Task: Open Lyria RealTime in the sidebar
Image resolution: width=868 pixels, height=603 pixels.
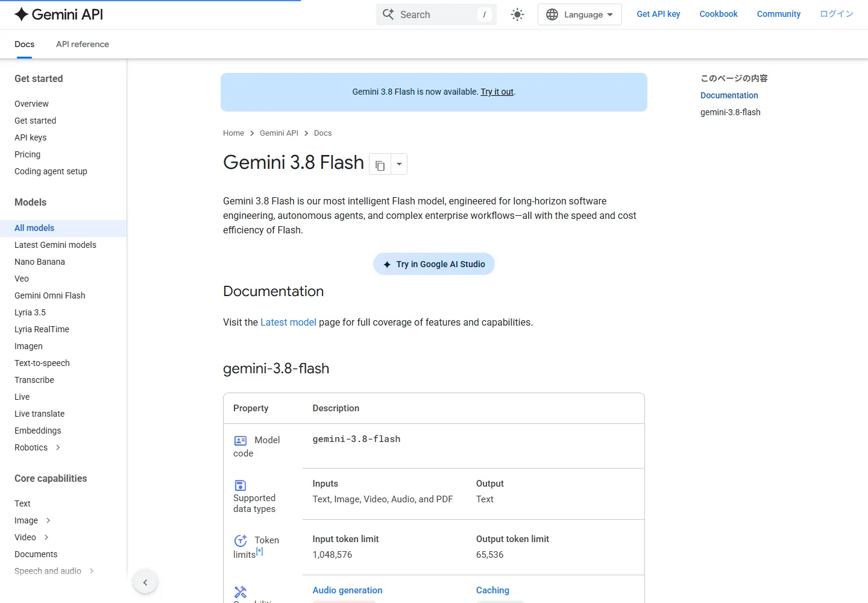Action: click(x=42, y=329)
